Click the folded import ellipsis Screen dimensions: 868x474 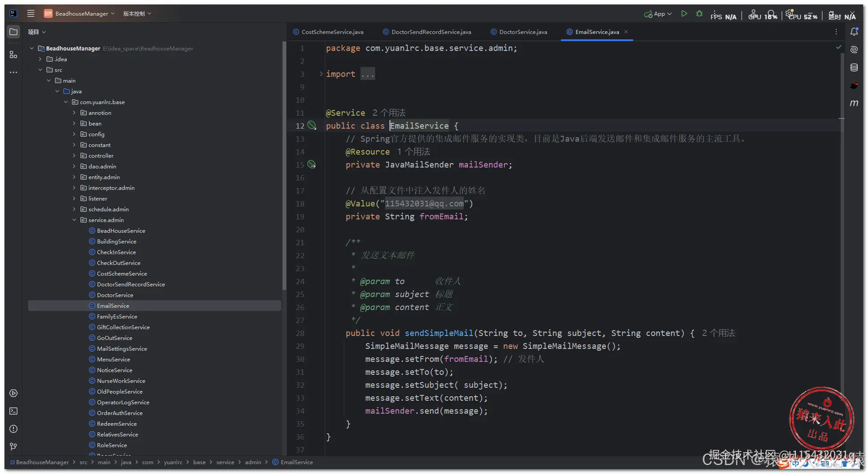368,74
